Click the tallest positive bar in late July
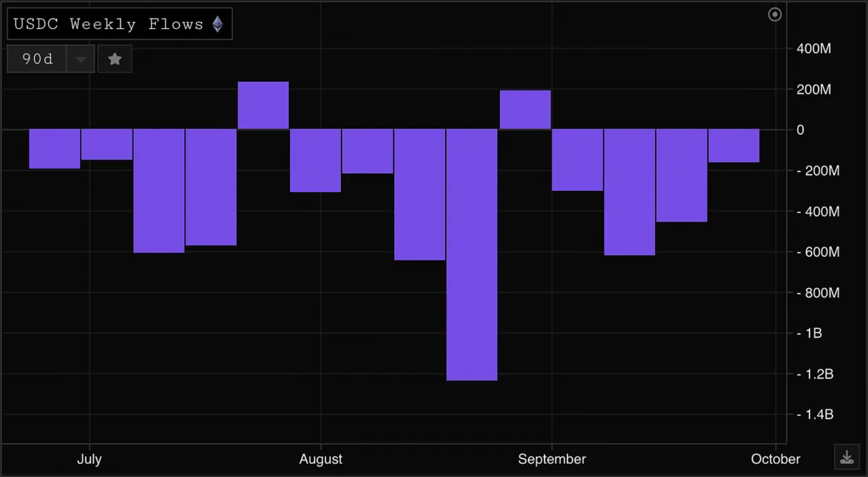This screenshot has height=477, width=868. (263, 105)
